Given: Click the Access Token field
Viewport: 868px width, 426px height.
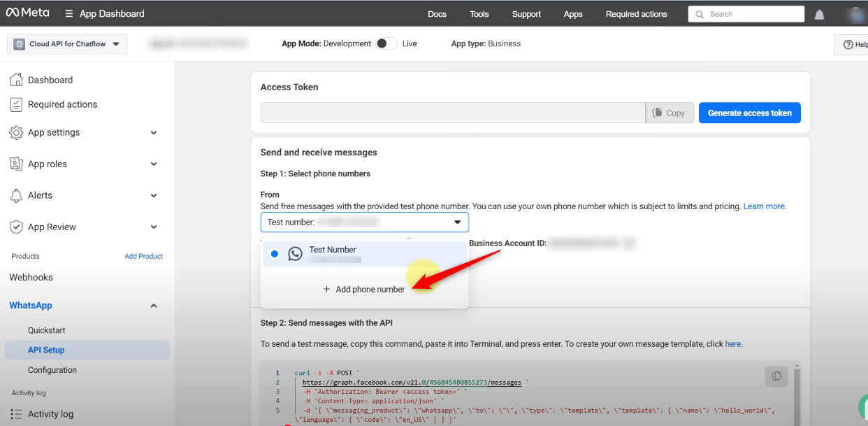Looking at the screenshot, I should coord(453,113).
